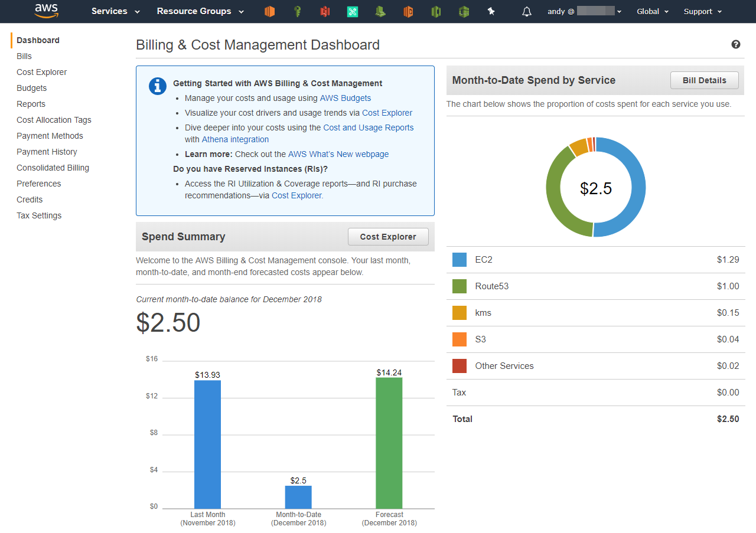Follow the AWS Budgets link
Screen dimensions: 756x533
(x=346, y=98)
